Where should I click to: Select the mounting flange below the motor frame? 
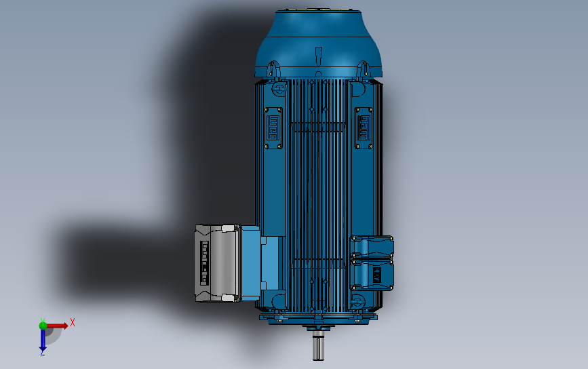[318, 318]
